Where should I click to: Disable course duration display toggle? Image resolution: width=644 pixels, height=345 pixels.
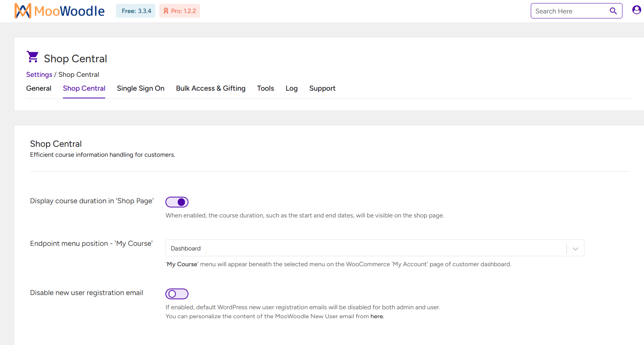[x=177, y=202]
